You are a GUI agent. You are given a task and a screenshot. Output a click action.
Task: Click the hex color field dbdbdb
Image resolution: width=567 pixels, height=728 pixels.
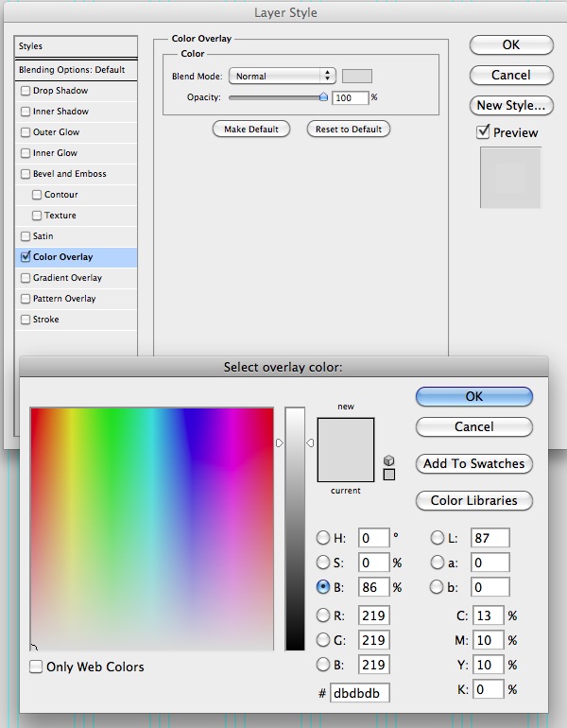360,693
